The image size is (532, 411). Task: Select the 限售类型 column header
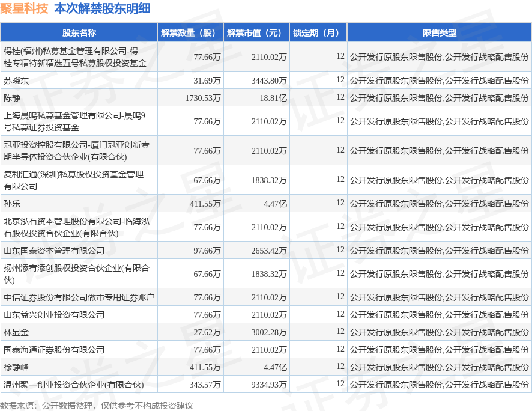coord(440,33)
